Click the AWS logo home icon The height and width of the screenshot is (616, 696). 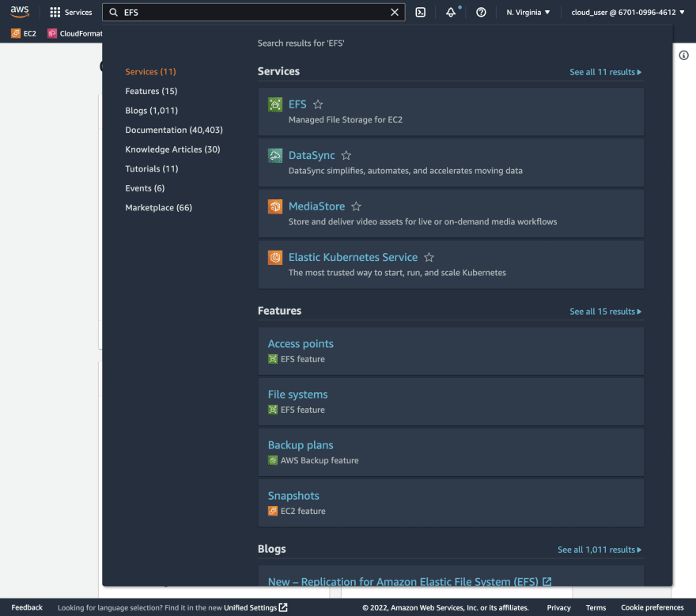(20, 12)
